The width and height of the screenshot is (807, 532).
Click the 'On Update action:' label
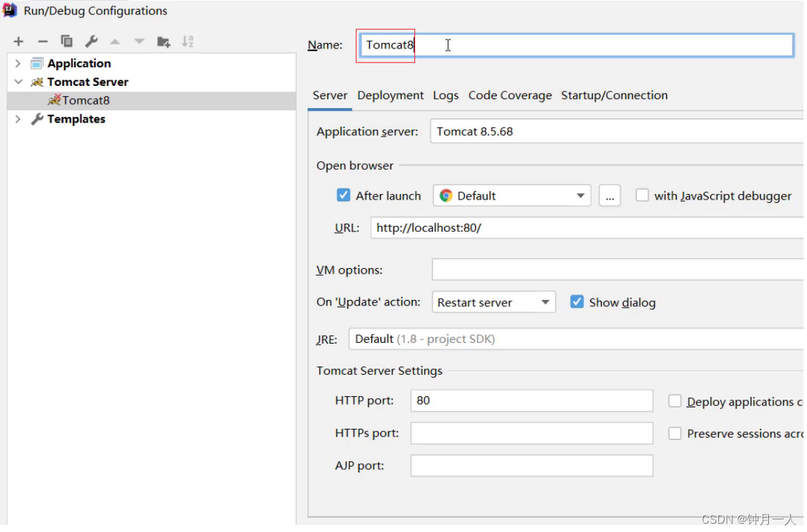tap(369, 303)
